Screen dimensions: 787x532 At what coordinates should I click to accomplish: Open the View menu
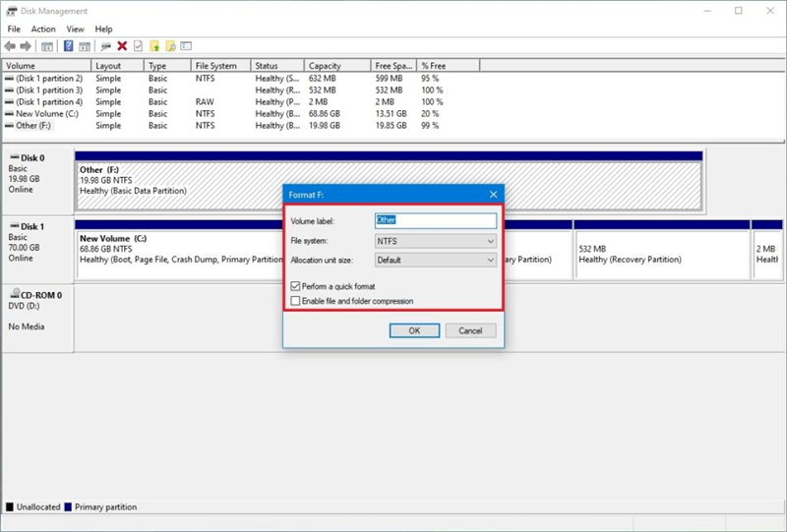75,30
